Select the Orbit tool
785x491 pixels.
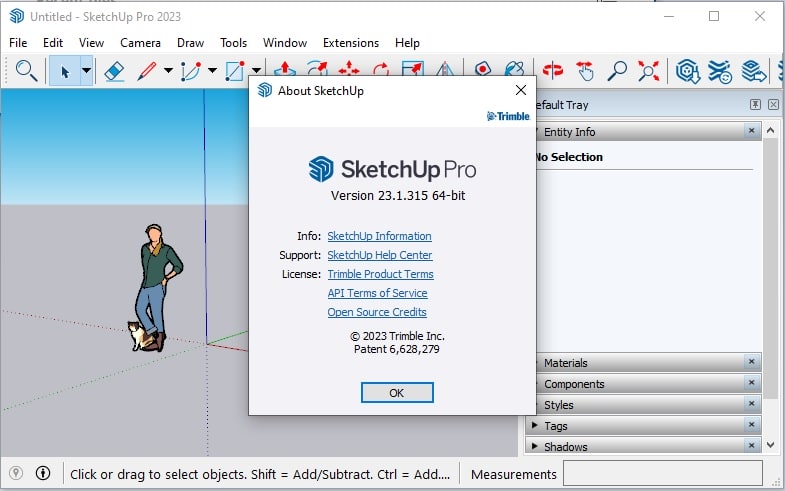pyautogui.click(x=553, y=71)
